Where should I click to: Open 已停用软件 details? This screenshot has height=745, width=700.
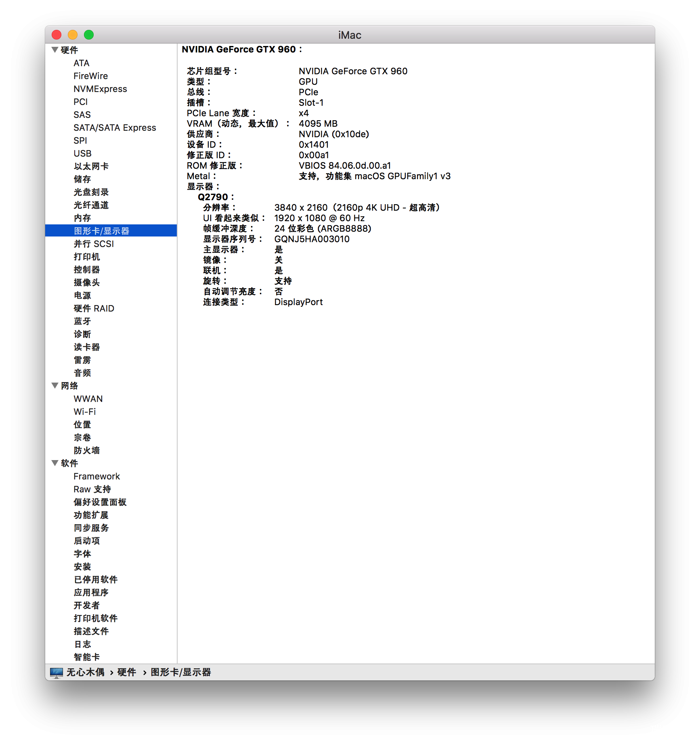[96, 580]
